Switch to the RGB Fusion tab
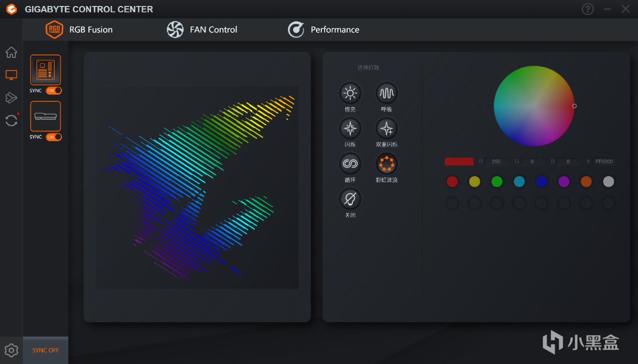The height and width of the screenshot is (364, 638). click(79, 29)
